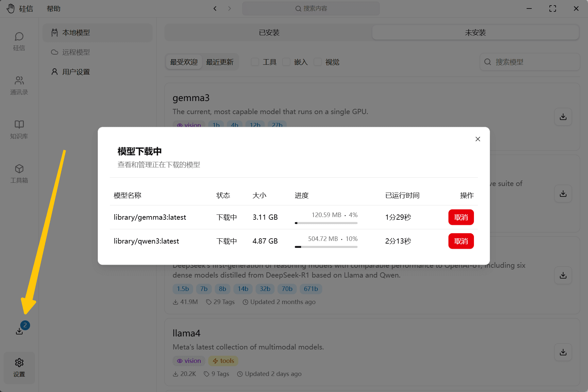The image size is (588, 392).
Task: Click the 已运行时间 column header
Action: [x=402, y=195]
